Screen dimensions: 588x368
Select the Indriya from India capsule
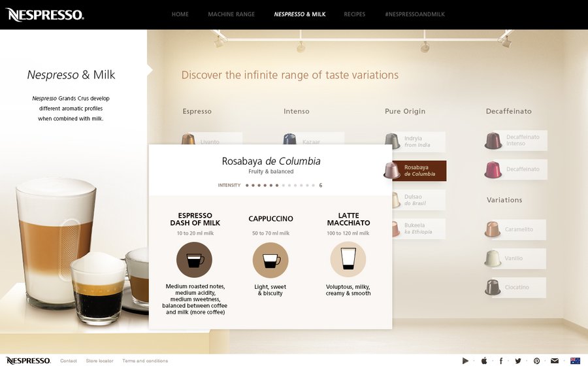coord(416,141)
